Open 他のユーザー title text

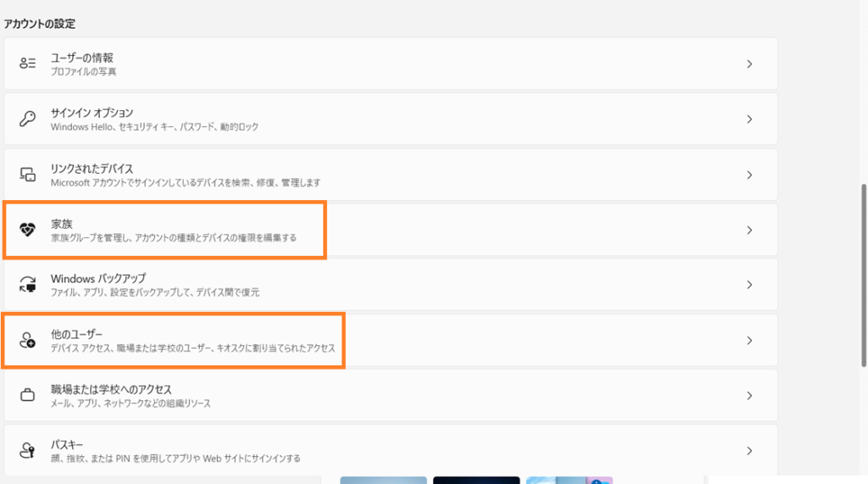[76, 334]
